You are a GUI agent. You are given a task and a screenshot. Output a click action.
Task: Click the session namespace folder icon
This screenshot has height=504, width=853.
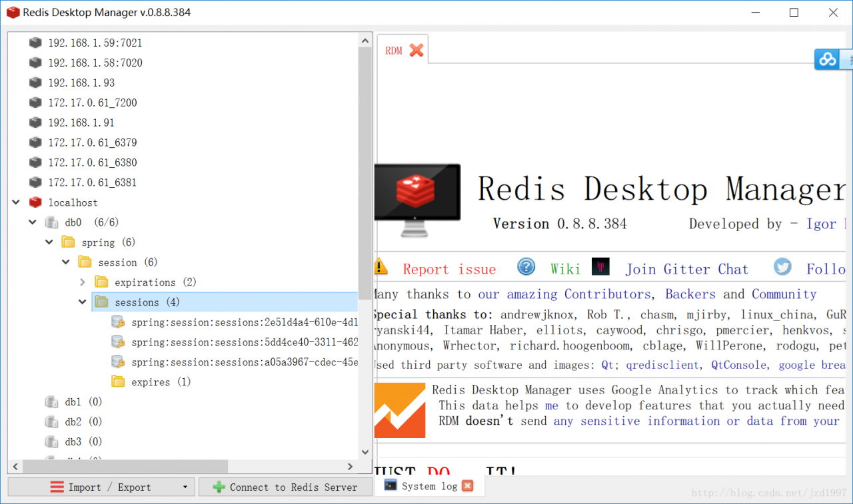[x=85, y=262]
